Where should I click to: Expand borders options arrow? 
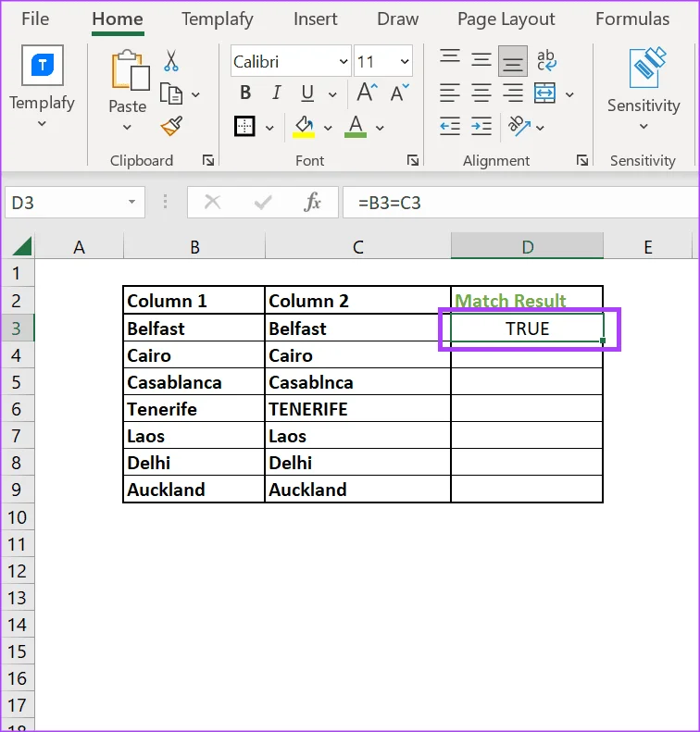[x=269, y=128]
